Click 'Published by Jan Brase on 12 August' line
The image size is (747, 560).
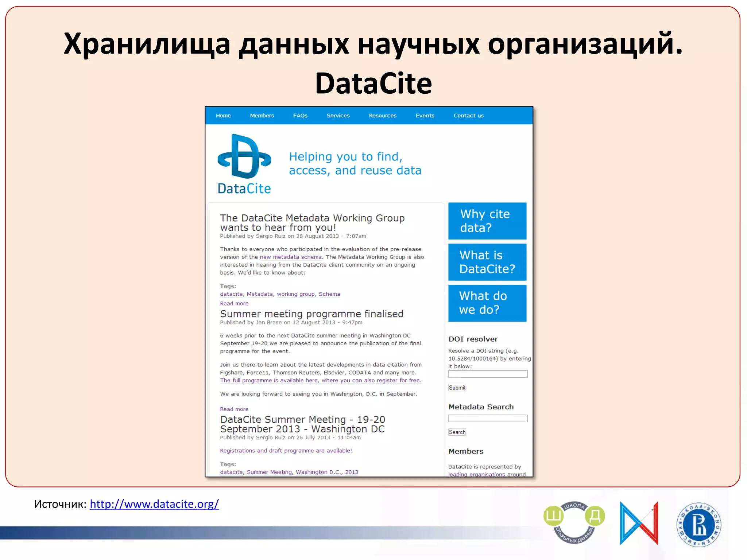pos(291,323)
